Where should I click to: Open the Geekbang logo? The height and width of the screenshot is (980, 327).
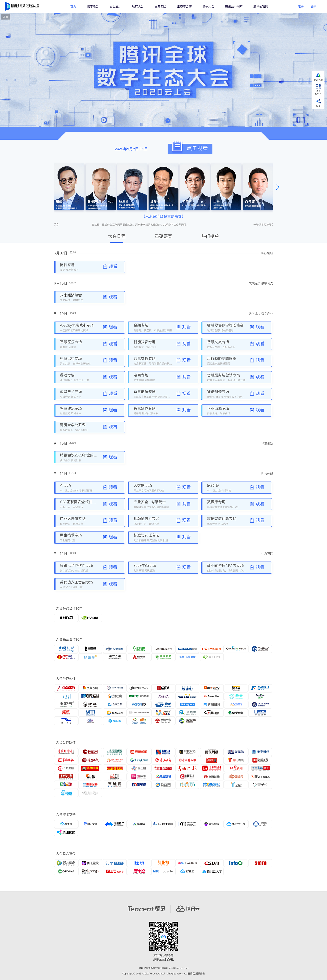click(x=90, y=871)
